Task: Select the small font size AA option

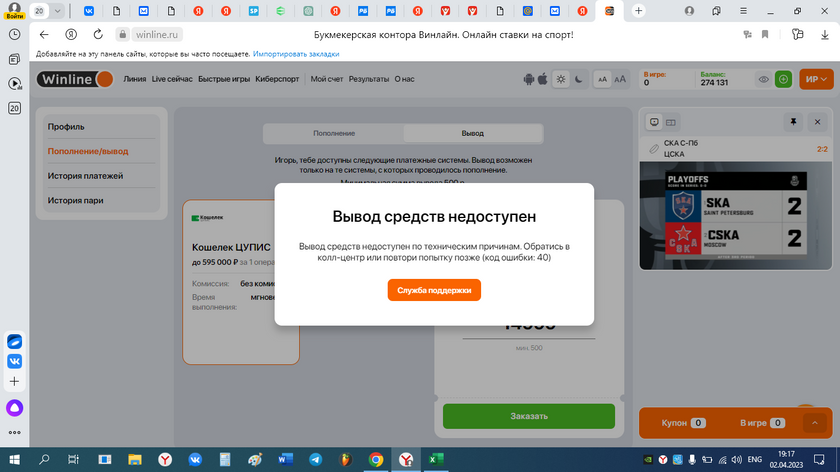Action: tap(603, 79)
